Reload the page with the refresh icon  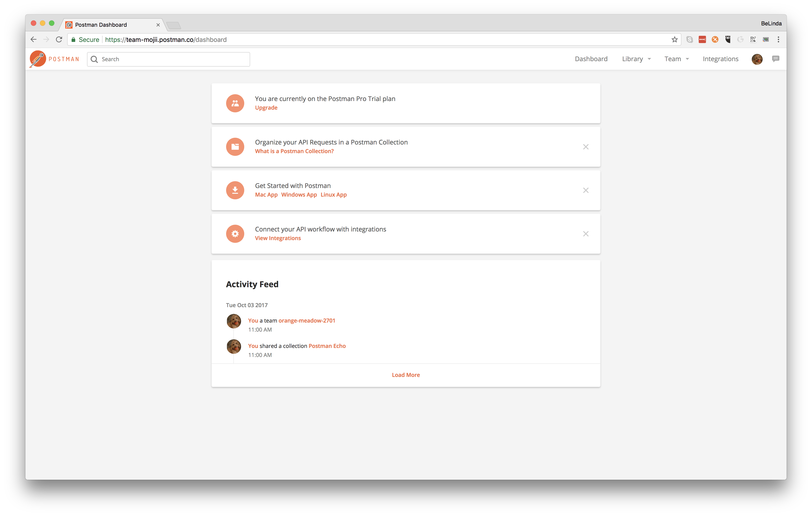click(x=59, y=39)
